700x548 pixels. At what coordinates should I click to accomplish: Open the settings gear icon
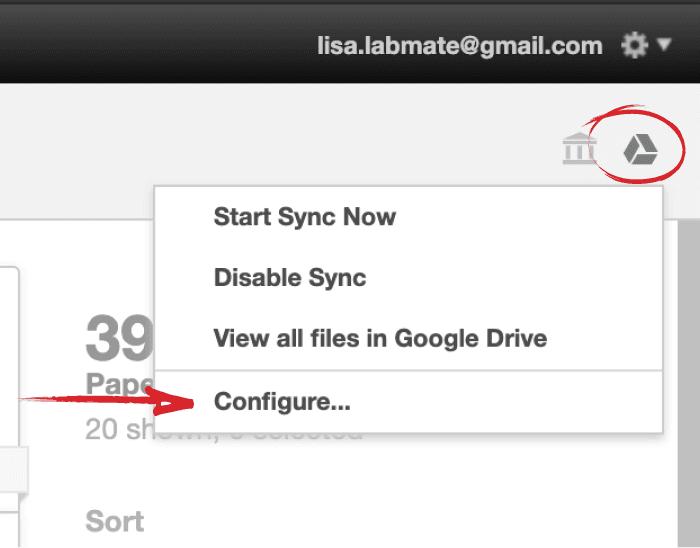(x=634, y=45)
